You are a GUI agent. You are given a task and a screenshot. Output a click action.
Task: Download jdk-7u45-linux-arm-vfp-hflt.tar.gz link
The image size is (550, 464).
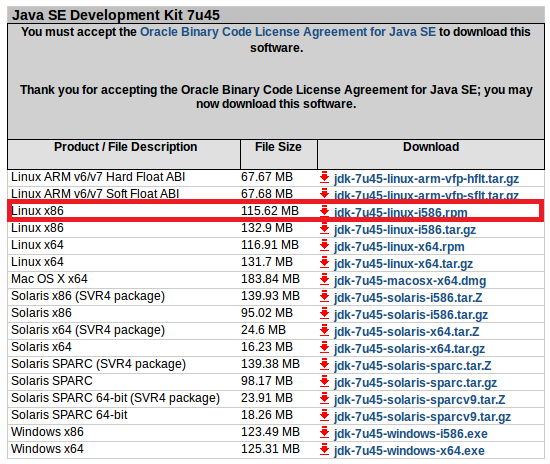(x=426, y=179)
